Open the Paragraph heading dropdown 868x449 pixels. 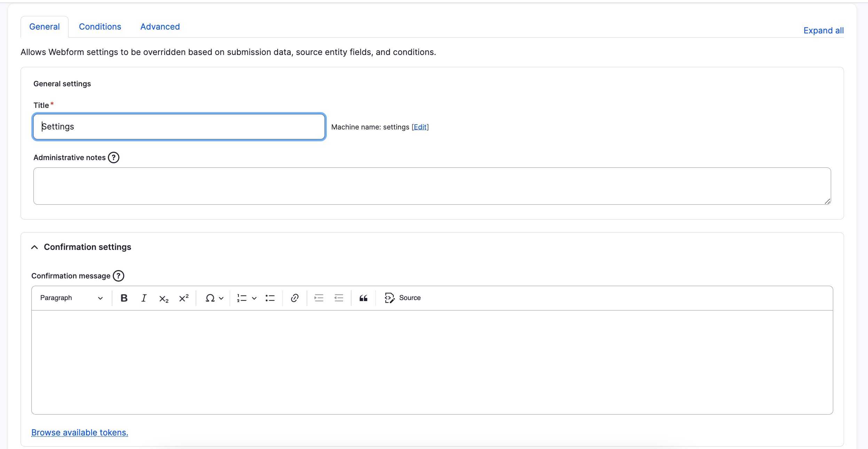point(71,298)
